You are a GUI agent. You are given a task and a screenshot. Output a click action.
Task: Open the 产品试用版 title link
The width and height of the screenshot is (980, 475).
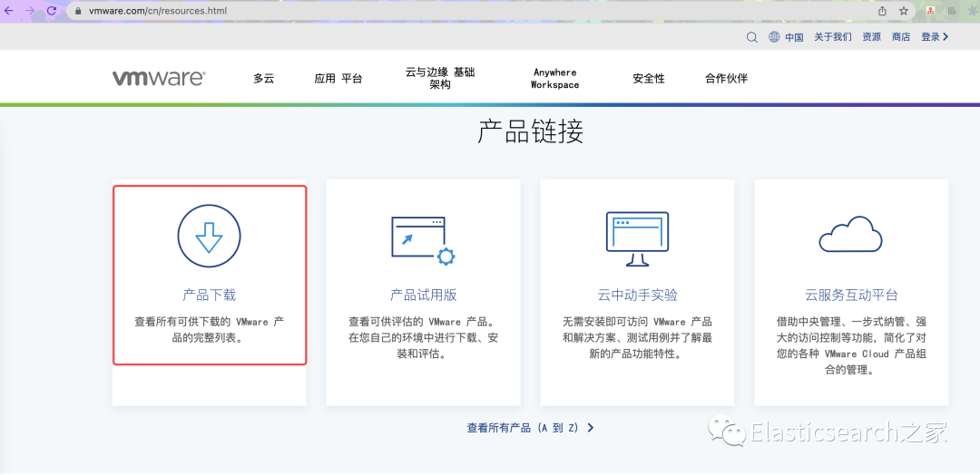423,296
